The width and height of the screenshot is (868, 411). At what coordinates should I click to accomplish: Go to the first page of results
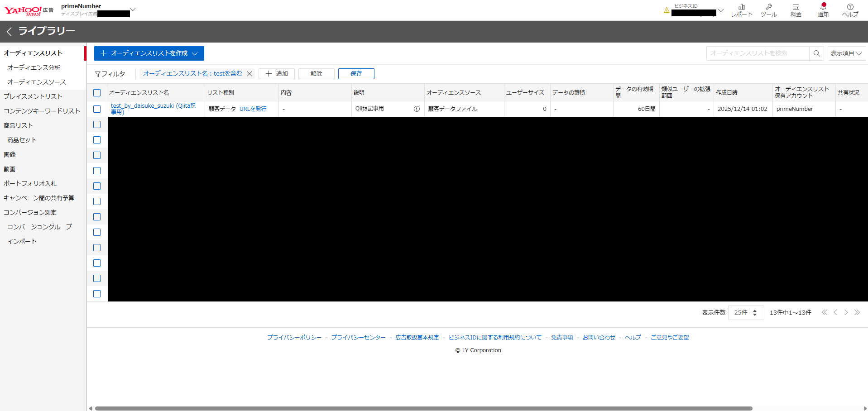coord(825,312)
